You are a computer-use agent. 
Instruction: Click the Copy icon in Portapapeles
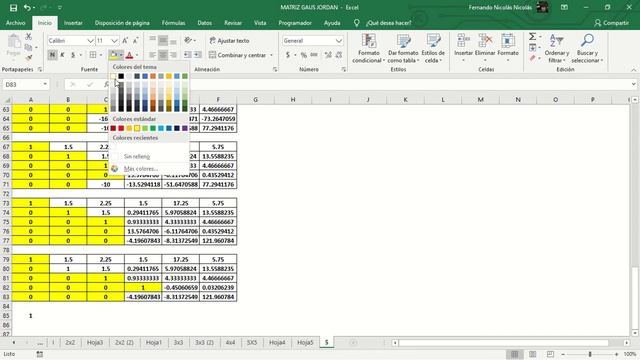[x=28, y=47]
